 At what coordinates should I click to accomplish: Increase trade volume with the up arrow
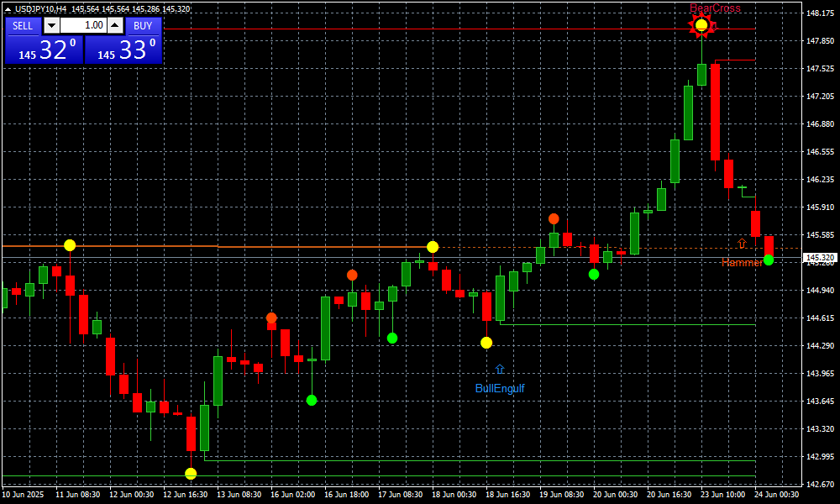116,25
